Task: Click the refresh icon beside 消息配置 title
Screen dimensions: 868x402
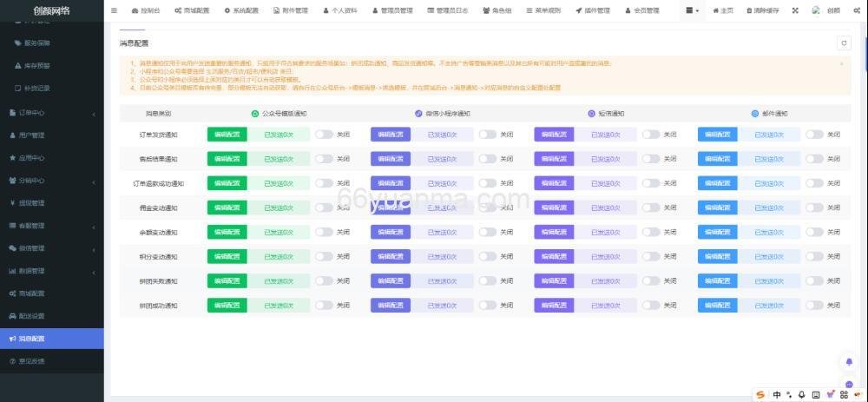Action: coord(844,43)
